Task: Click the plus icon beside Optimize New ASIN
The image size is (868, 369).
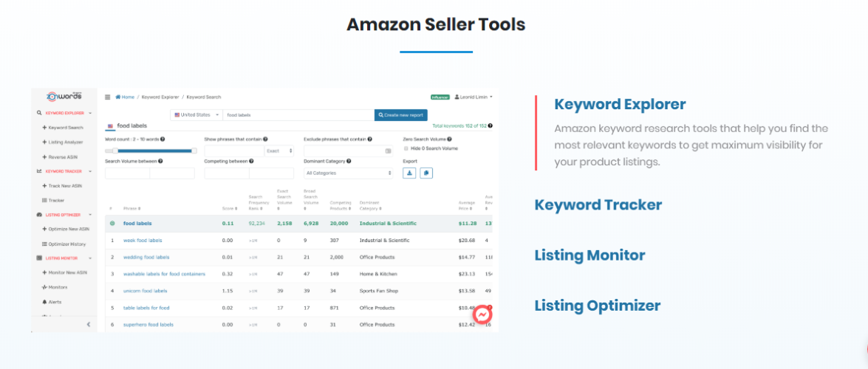Action: click(x=44, y=229)
